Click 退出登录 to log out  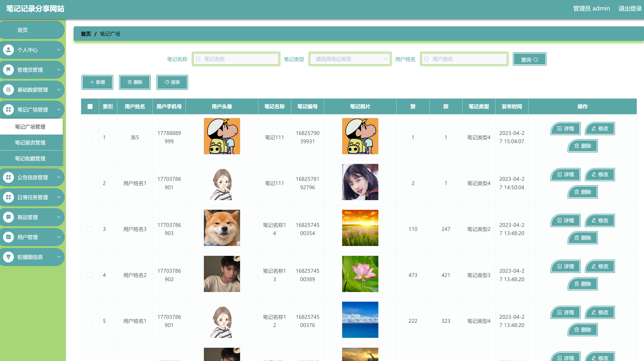point(630,8)
